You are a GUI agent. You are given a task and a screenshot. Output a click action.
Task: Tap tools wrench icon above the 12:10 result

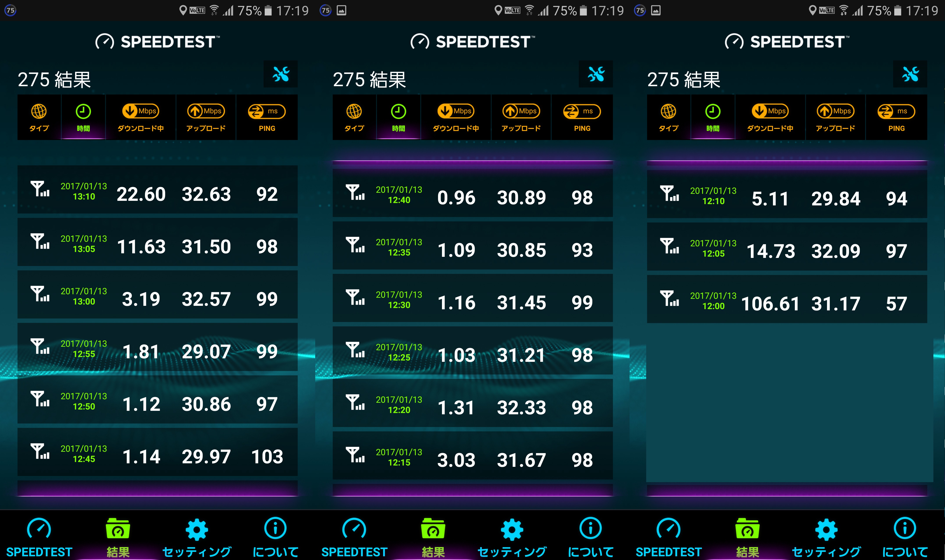pos(910,74)
